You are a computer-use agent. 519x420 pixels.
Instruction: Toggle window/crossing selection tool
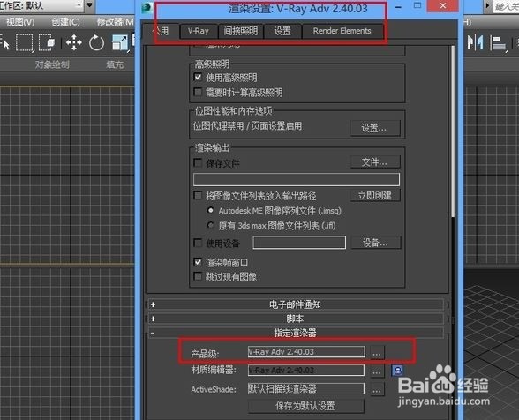point(47,42)
